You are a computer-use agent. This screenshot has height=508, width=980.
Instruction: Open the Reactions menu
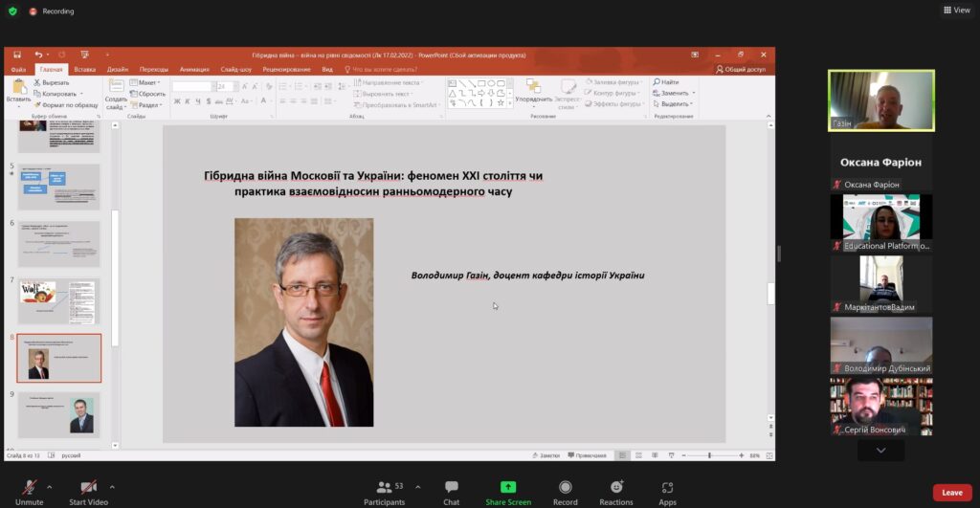tap(616, 490)
